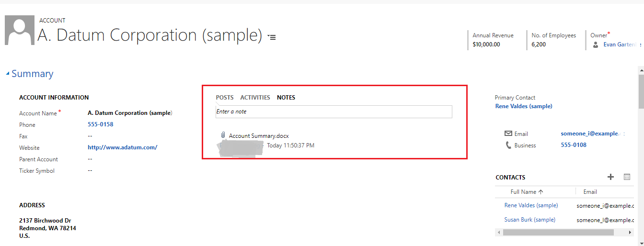Click the business phone icon
Viewport: 644px width, 246px height.
508,145
